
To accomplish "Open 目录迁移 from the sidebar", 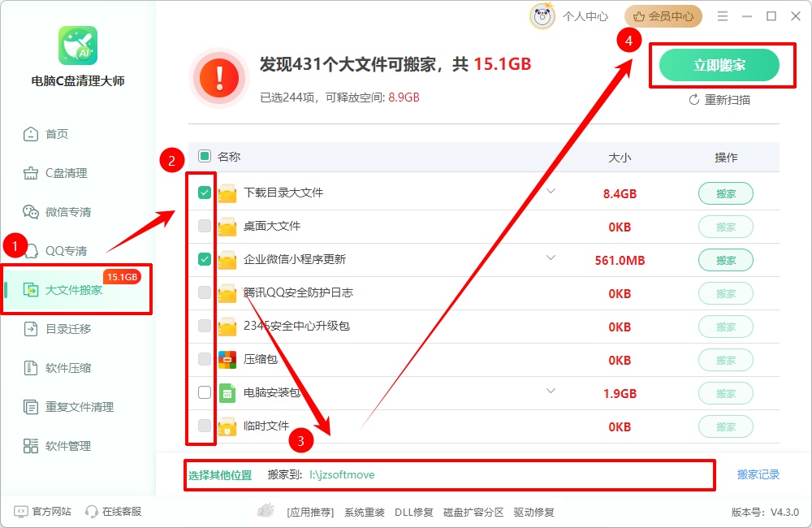I will click(x=68, y=329).
